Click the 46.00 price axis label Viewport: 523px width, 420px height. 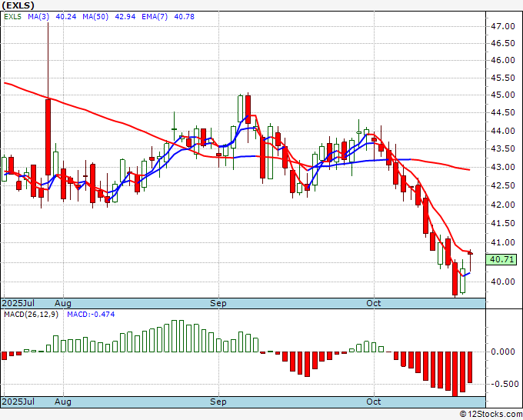coord(503,60)
